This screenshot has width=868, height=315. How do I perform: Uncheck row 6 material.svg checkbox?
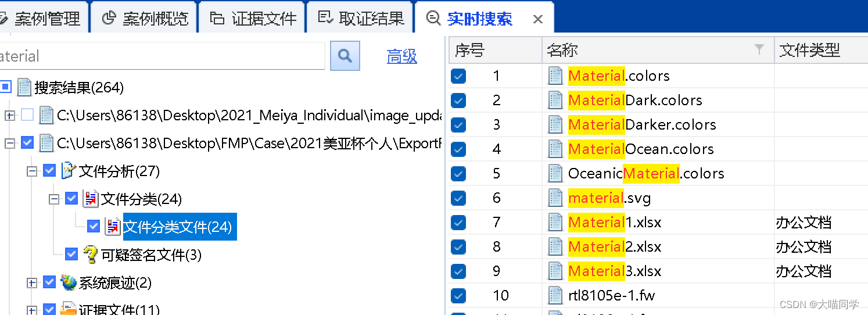459,198
